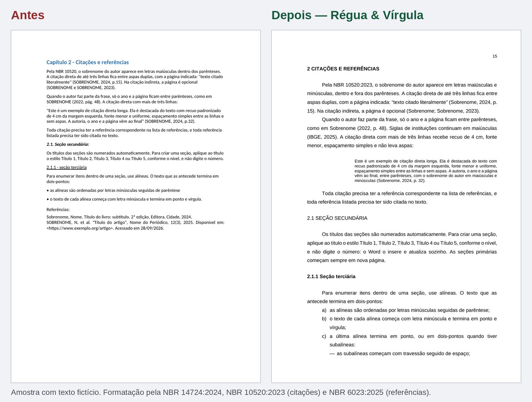Click the red "Antes" heading
532x402 pixels.
(x=28, y=15)
